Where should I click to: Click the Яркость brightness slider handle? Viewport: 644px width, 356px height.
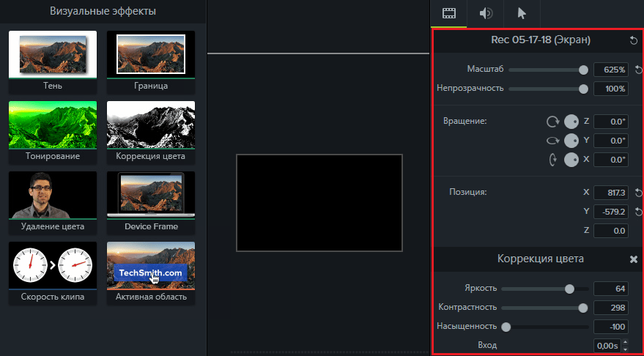click(569, 289)
